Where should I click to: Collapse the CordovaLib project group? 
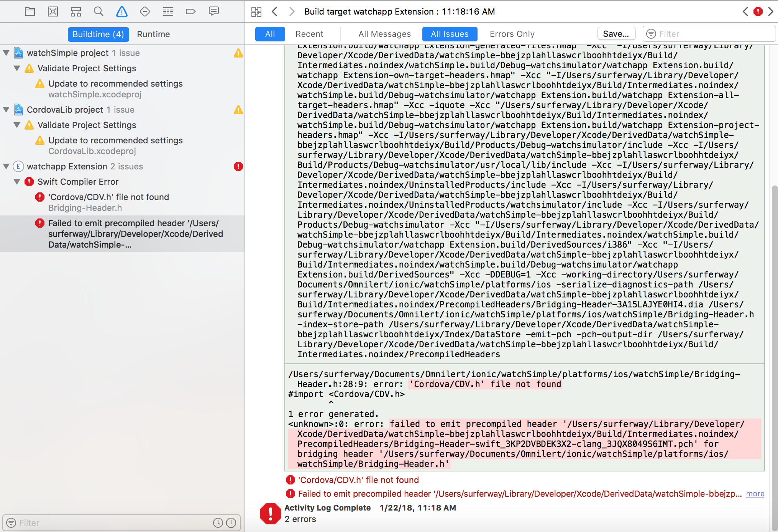[7, 110]
